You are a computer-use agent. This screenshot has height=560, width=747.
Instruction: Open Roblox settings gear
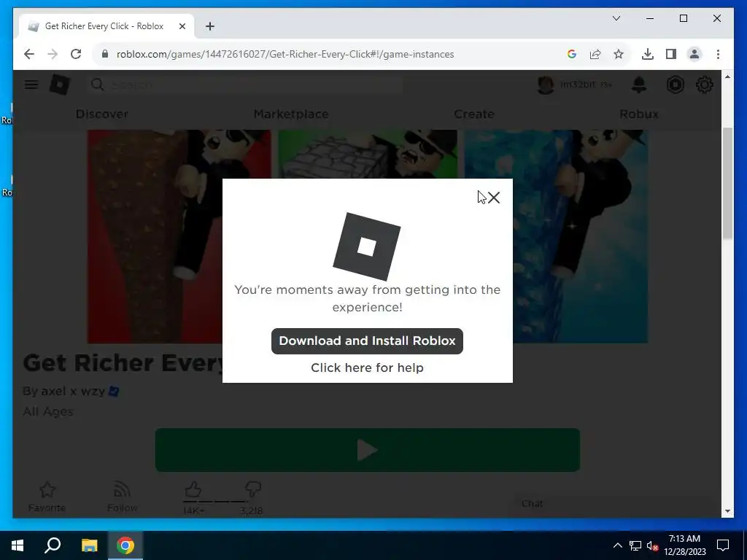(705, 85)
